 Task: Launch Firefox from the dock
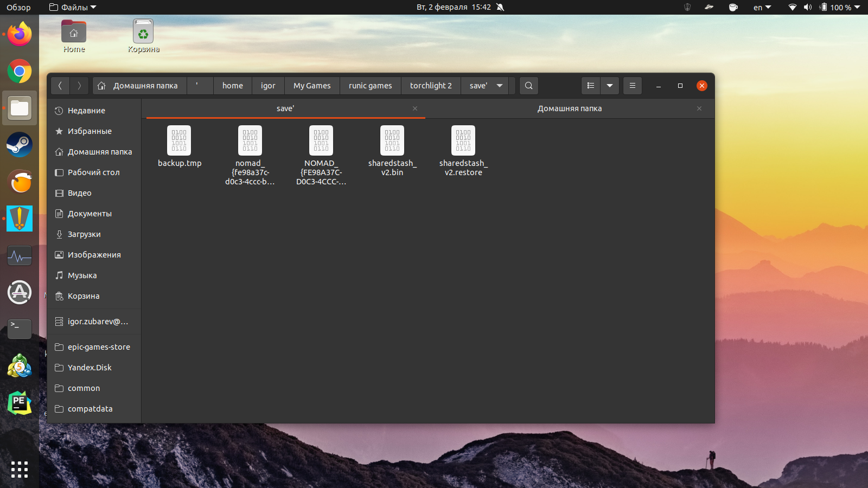19,34
